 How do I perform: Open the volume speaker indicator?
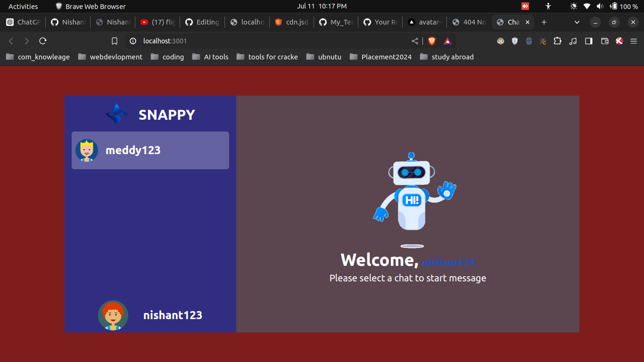(600, 6)
